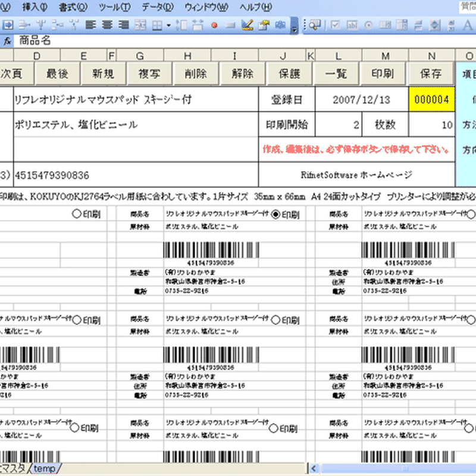The image size is (476, 476).
Task: Click the 保護 button
Action: [289, 73]
